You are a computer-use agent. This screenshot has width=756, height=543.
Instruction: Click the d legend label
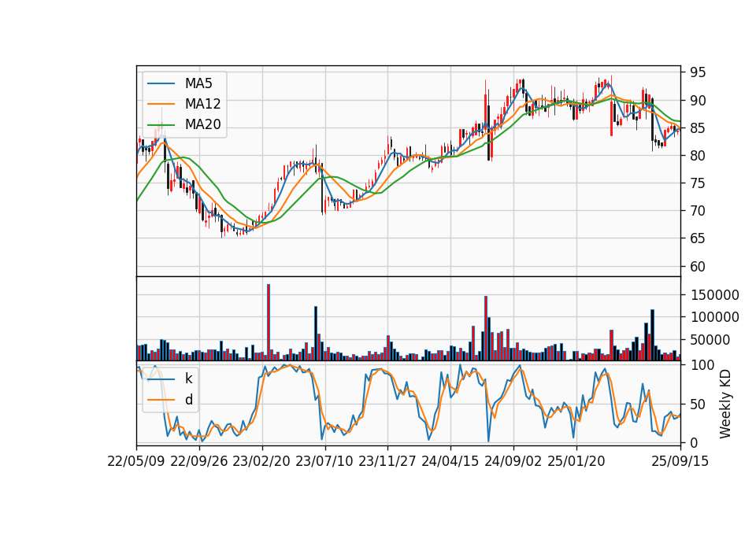tap(188, 400)
